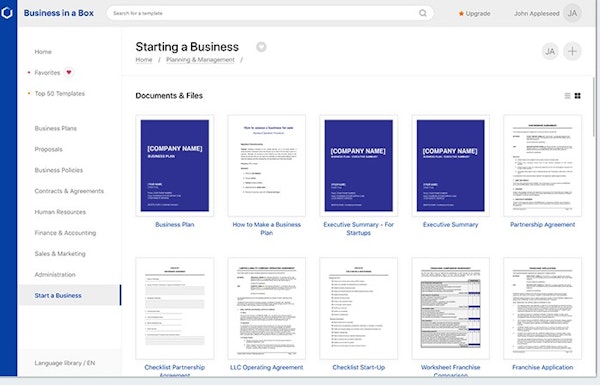
Task: Switch to grid view layout
Action: (x=577, y=96)
